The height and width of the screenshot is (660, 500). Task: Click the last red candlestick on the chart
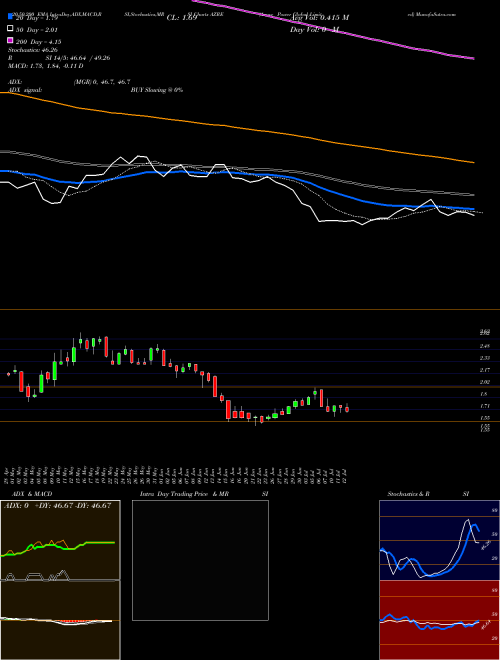pyautogui.click(x=347, y=409)
